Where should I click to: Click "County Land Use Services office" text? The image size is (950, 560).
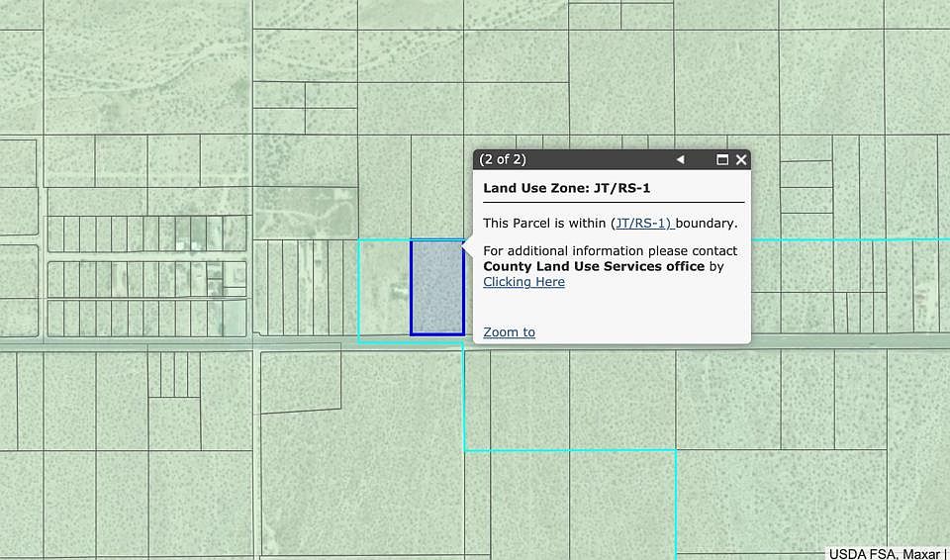[594, 267]
